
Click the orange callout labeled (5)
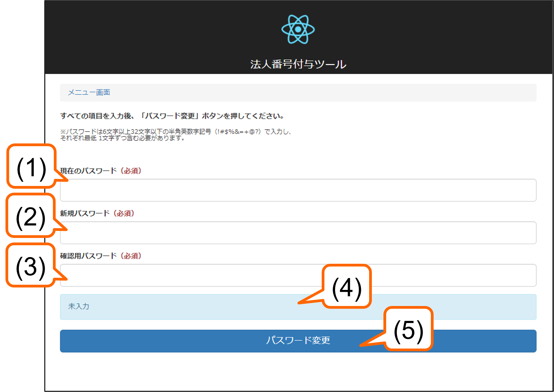coord(408,329)
